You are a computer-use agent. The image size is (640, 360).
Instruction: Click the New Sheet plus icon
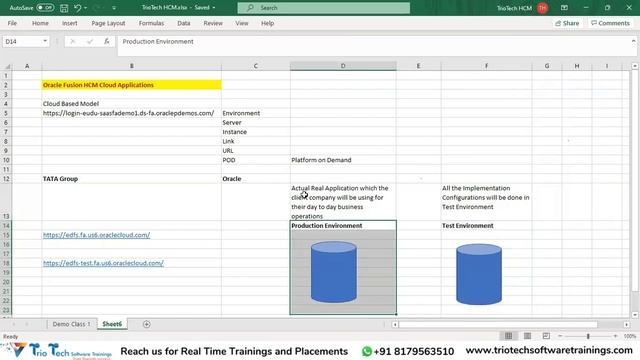(147, 324)
